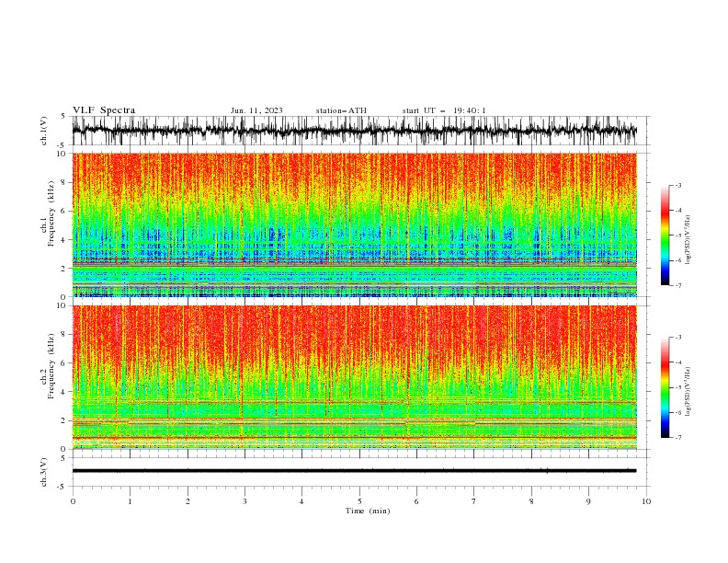Image resolution: width=728 pixels, height=563 pixels.
Task: Click the date 'Jun. 11, 2023'
Action: 256,110
